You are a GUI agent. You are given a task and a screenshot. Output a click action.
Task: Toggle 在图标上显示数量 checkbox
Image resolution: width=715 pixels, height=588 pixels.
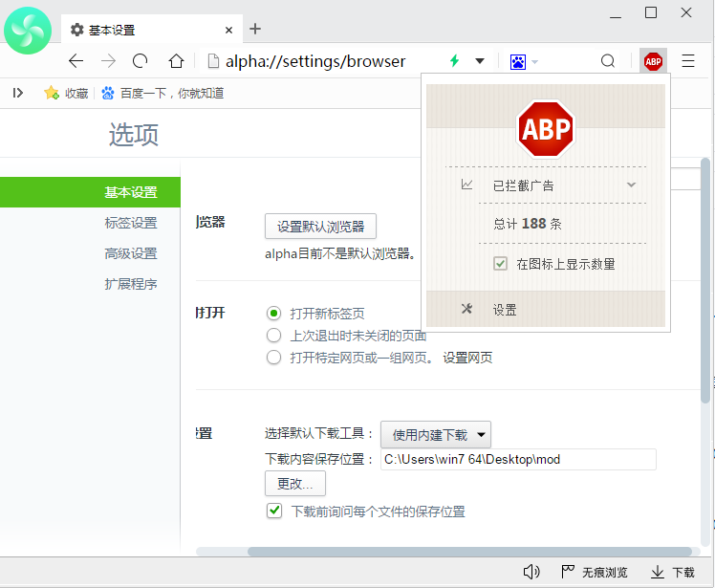pos(500,264)
